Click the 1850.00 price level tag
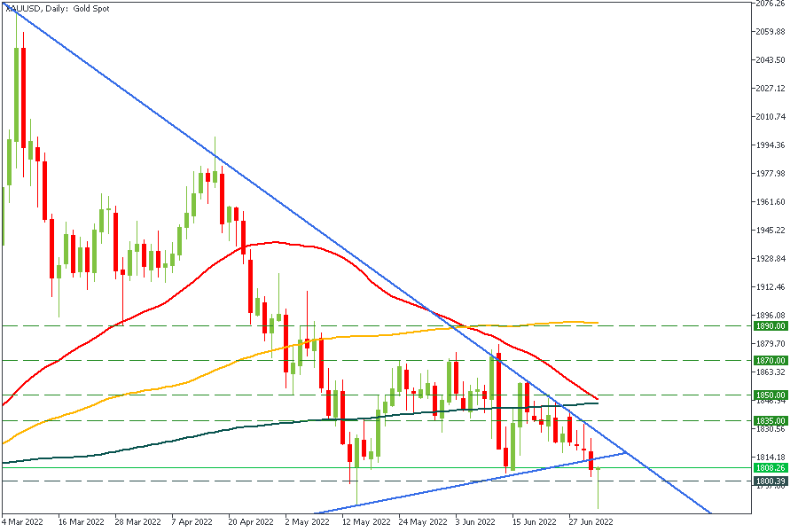Screen dimensions: 798x532 tap(770, 395)
